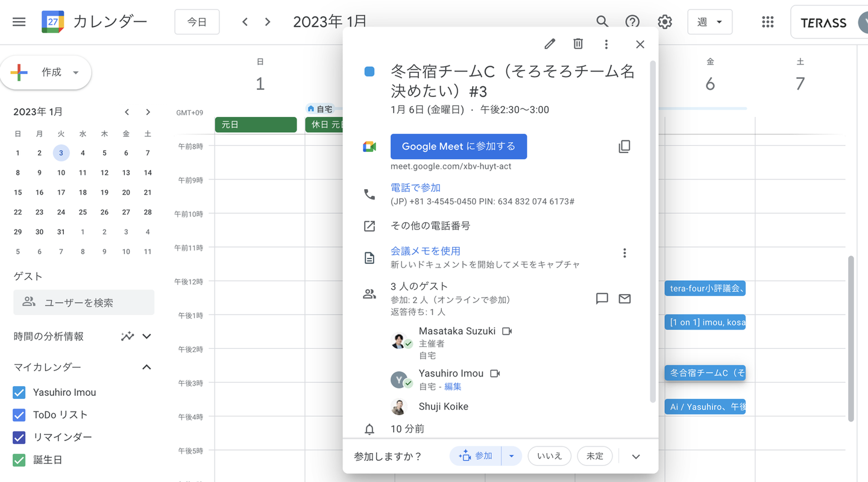868x482 pixels.
Task: Toggle 誕生日 calendar checkbox
Action: 19,460
